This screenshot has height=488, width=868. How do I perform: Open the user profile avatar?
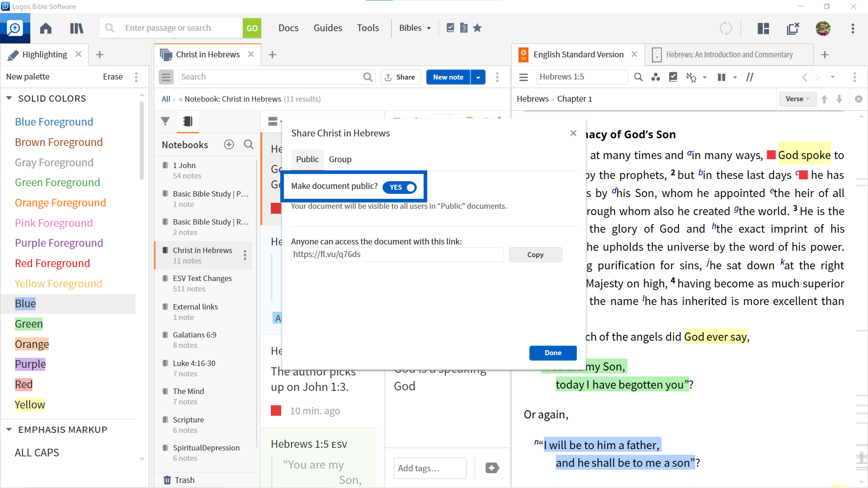coord(823,28)
